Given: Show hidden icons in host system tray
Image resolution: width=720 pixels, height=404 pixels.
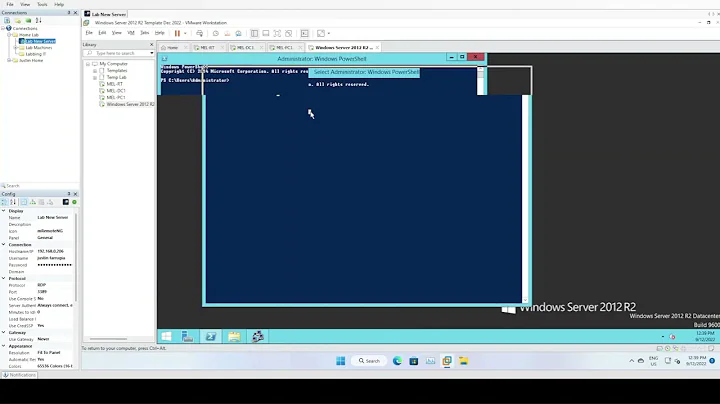Looking at the screenshot, I should coord(631,361).
